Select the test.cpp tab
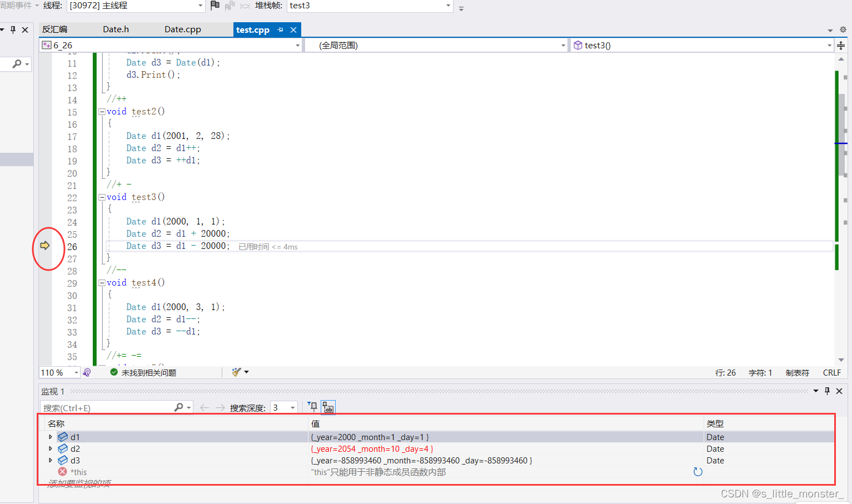 [x=253, y=30]
